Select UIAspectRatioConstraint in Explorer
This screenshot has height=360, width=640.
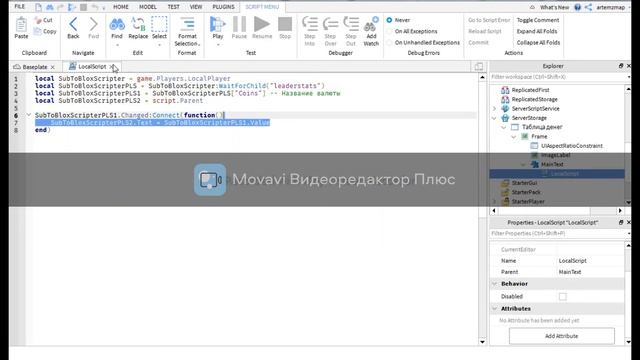571,146
